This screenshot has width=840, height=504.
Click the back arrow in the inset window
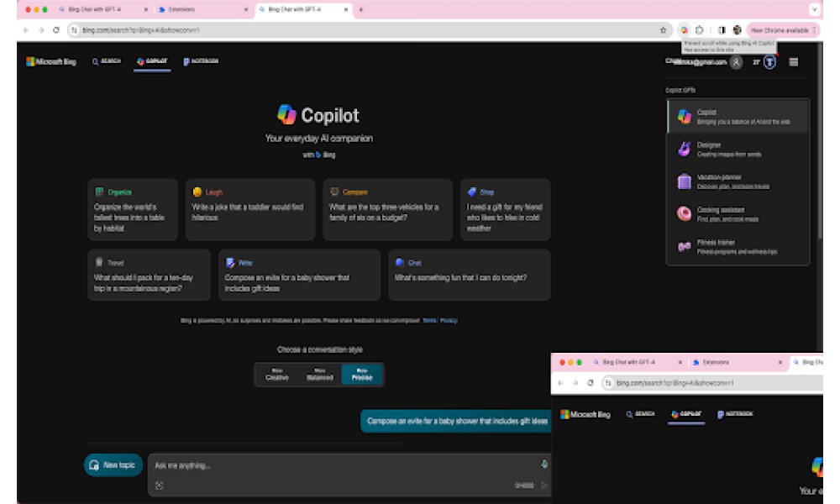[560, 382]
